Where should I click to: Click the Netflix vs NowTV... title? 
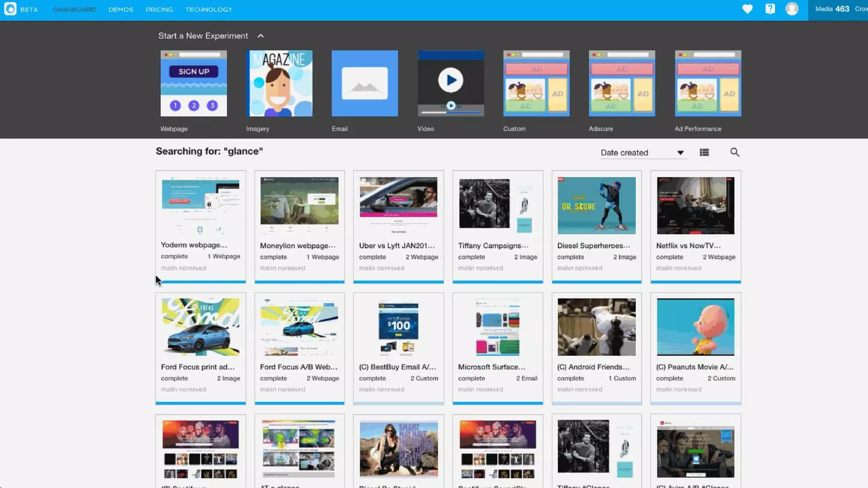(688, 245)
